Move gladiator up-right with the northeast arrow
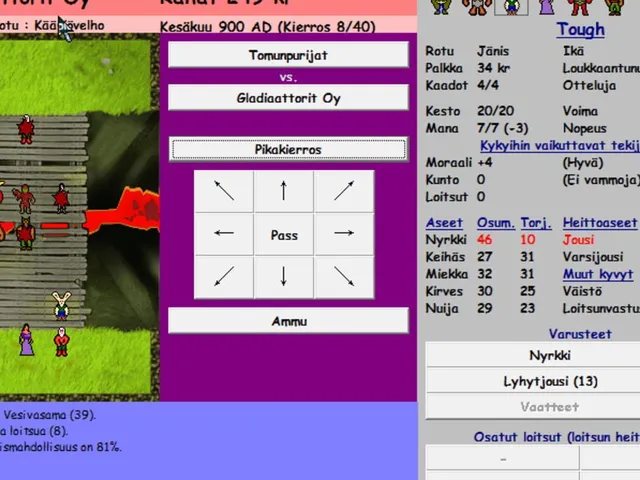Viewport: 640px width, 480px height. 344,191
